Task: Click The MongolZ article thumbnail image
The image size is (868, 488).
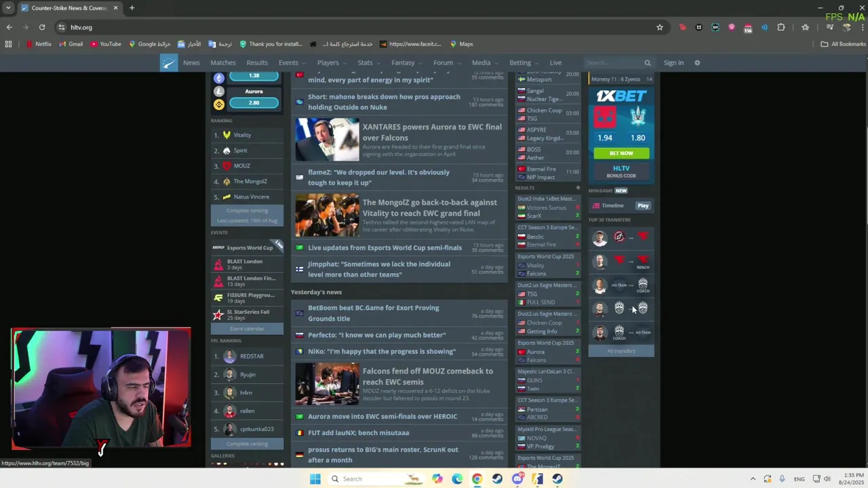Action: pos(327,216)
